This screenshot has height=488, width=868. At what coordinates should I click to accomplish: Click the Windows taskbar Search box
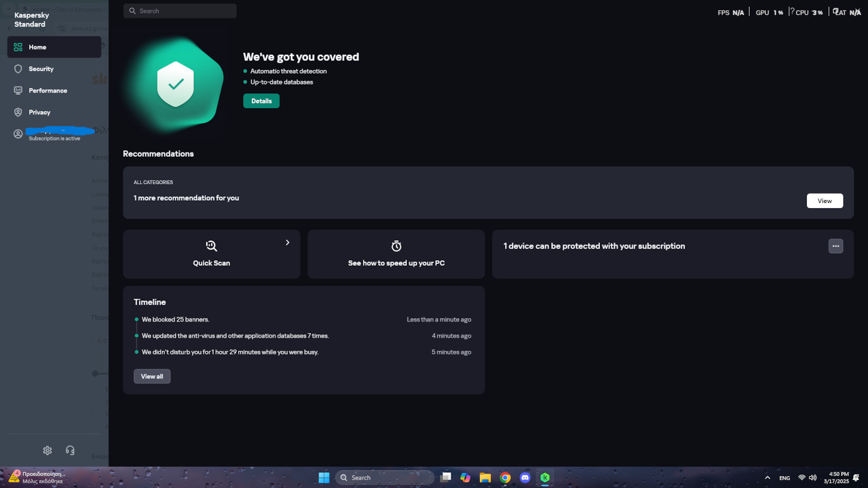point(385,478)
